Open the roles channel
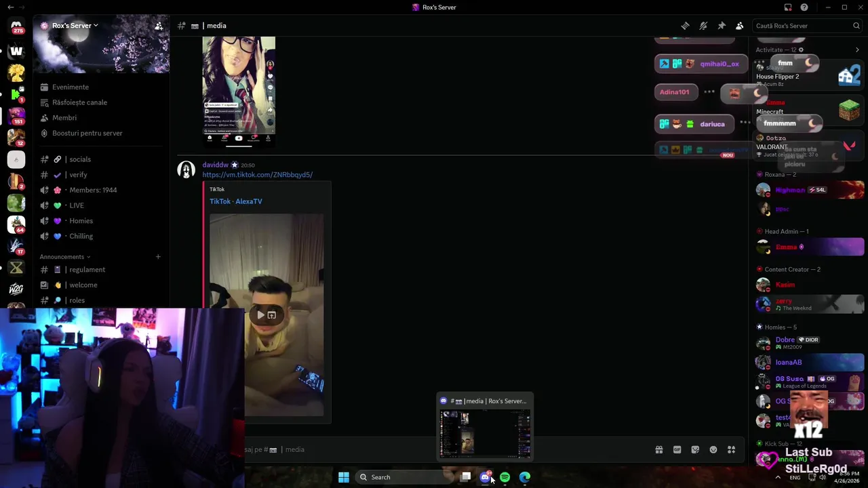 pos(102,300)
